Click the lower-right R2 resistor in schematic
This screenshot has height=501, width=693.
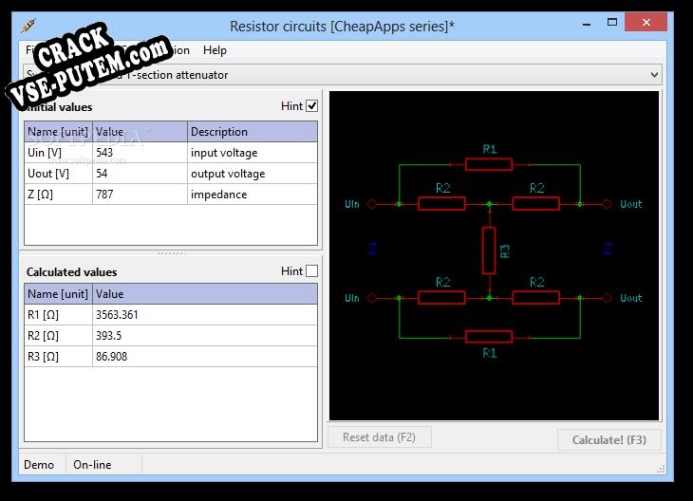[536, 298]
